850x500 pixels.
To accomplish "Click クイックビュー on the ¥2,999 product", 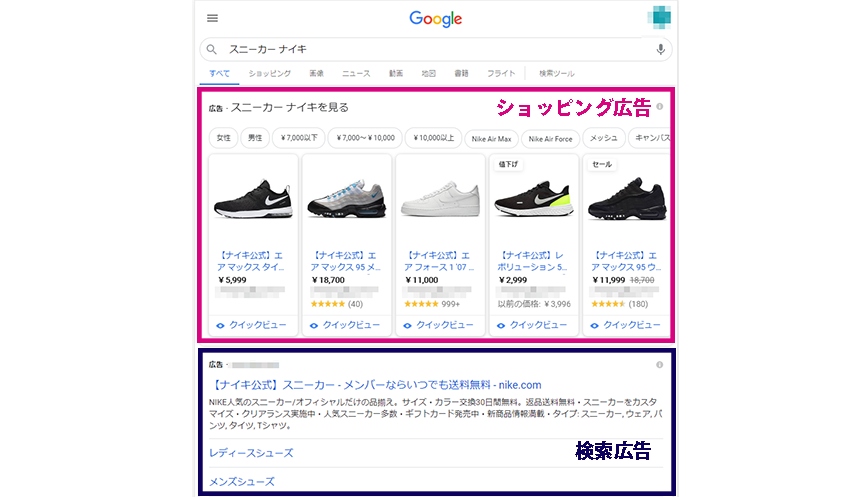I will tap(534, 325).
